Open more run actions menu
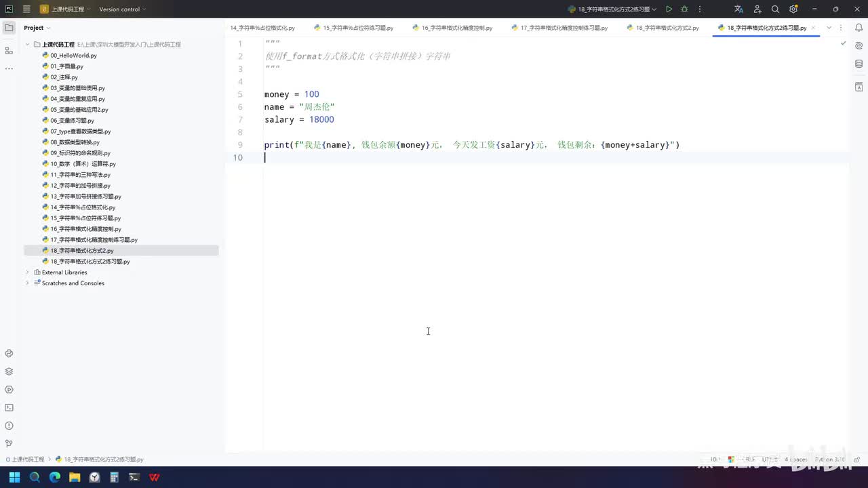868x488 pixels. click(700, 9)
